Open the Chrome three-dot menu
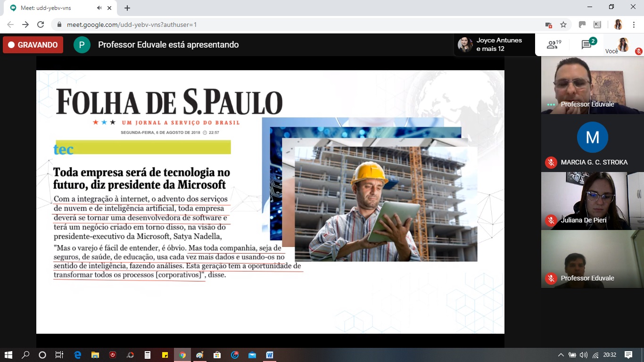This screenshot has width=644, height=362. 634,25
